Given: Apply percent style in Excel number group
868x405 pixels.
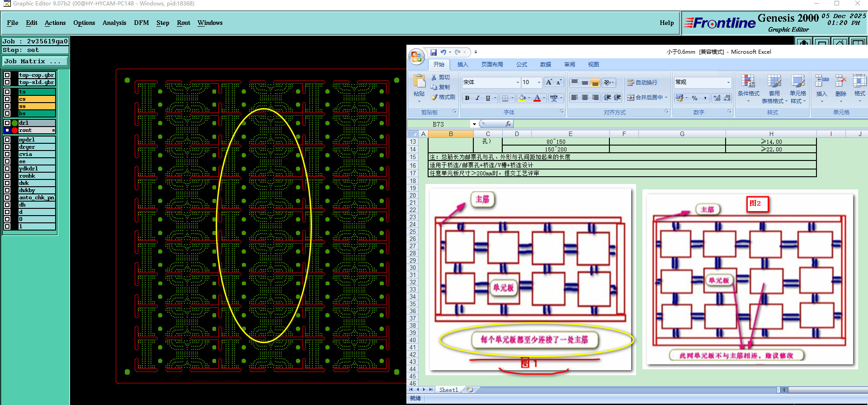Looking at the screenshot, I should tap(695, 98).
